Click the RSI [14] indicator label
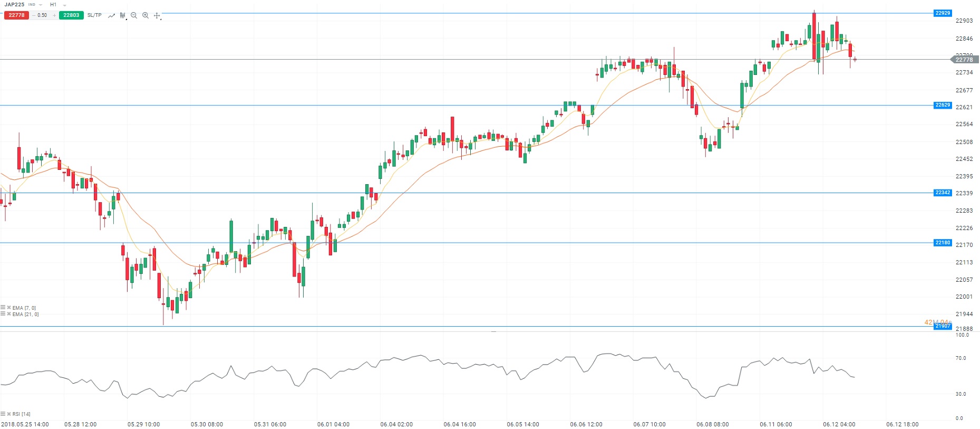 22,414
